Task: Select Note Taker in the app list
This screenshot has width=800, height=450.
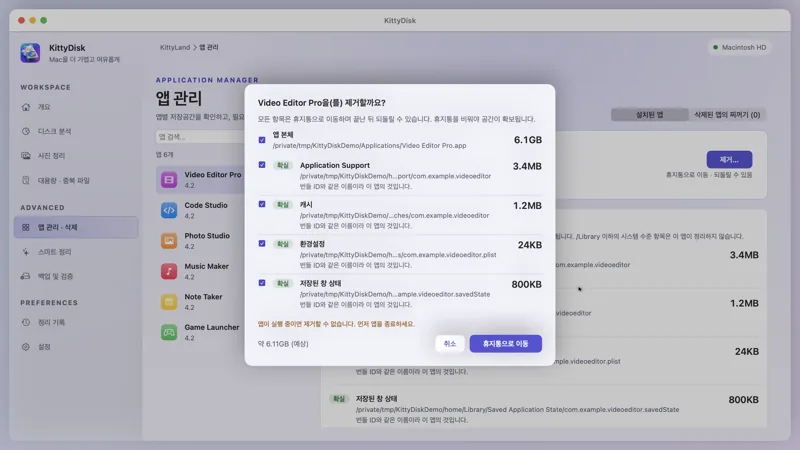Action: (x=201, y=302)
